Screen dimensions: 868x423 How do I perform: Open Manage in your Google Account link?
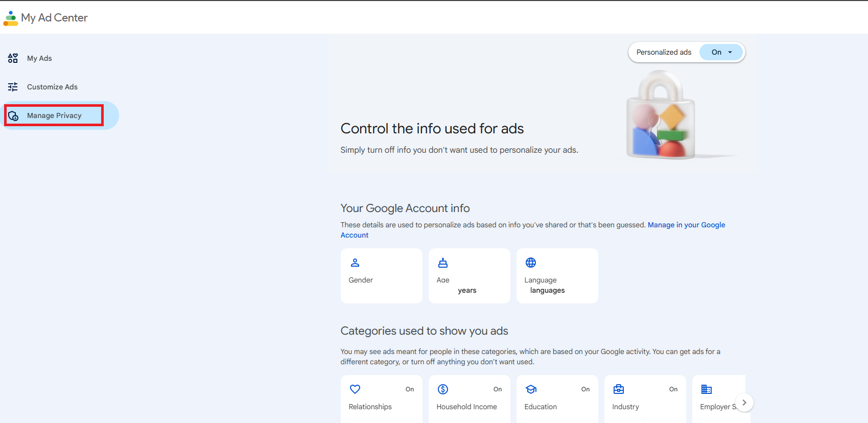pos(686,225)
